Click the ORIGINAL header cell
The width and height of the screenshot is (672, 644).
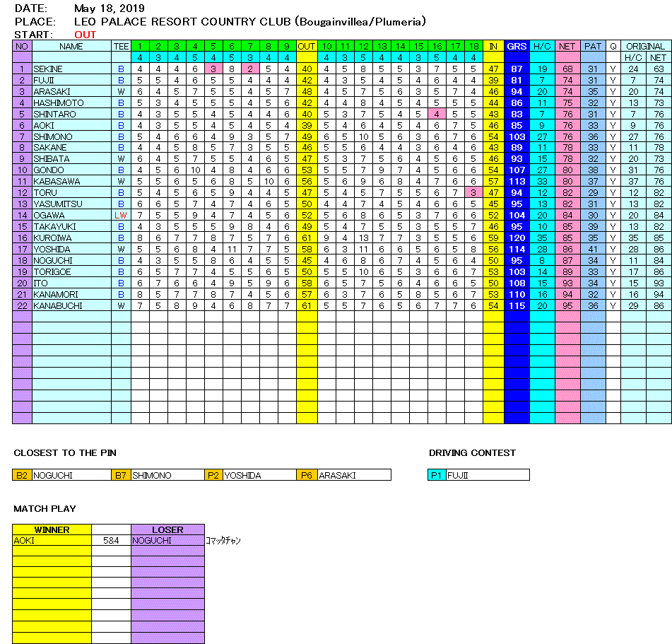tap(645, 46)
